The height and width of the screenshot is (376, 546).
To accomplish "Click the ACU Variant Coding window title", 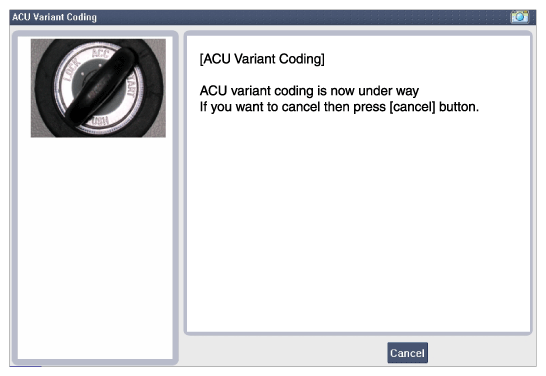I will 54,17.
